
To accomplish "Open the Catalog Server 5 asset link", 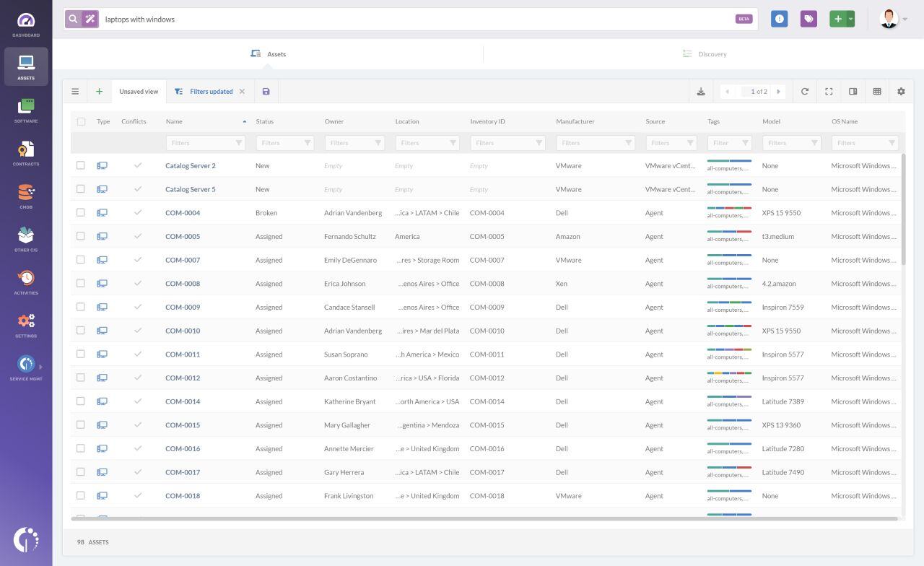I will coord(191,190).
